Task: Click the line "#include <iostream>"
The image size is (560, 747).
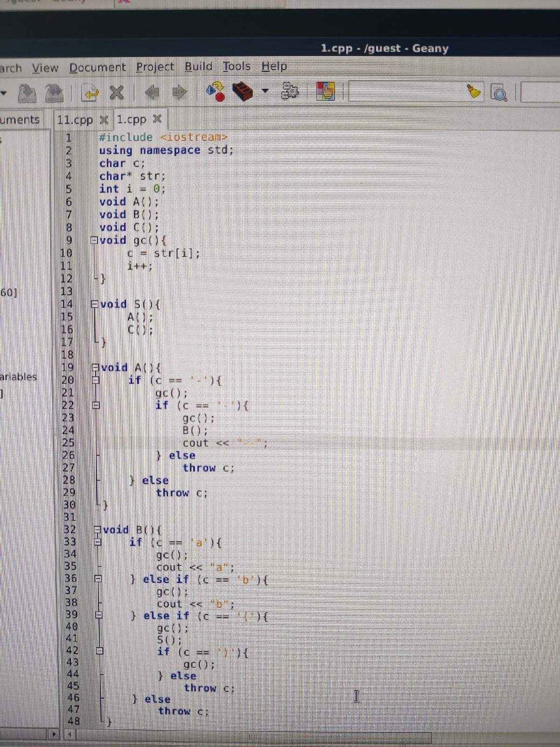Action: (x=163, y=137)
